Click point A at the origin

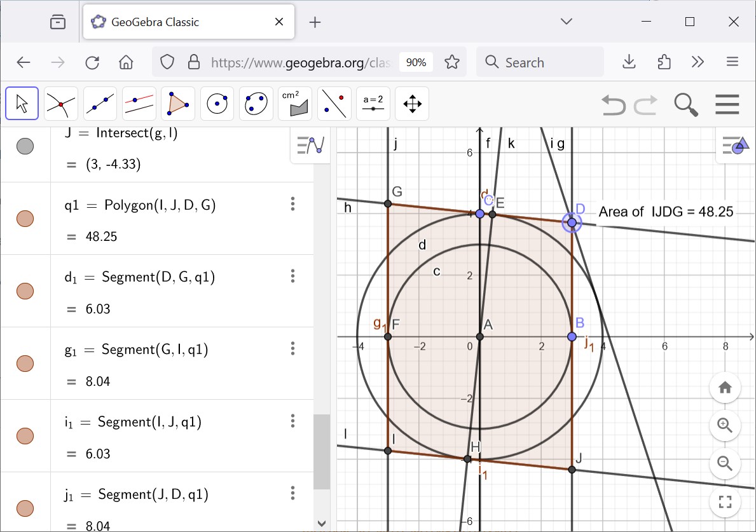click(479, 337)
